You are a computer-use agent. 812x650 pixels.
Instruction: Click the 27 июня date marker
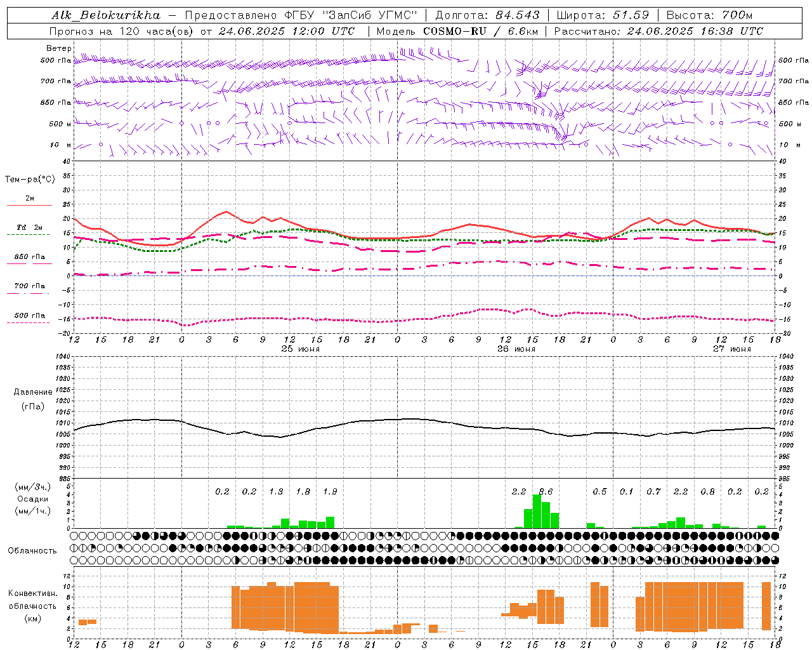(732, 349)
